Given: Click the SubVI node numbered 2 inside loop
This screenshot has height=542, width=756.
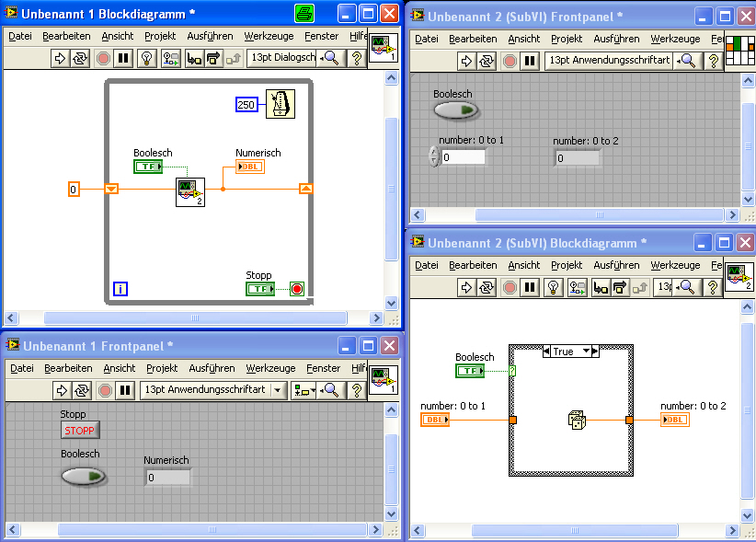Looking at the screenshot, I should pos(190,192).
